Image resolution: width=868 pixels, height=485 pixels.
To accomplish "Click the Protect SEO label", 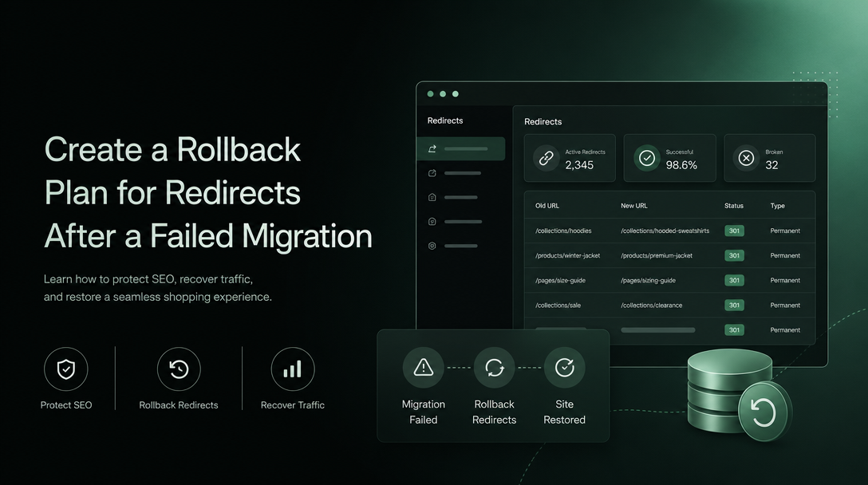I will (66, 405).
